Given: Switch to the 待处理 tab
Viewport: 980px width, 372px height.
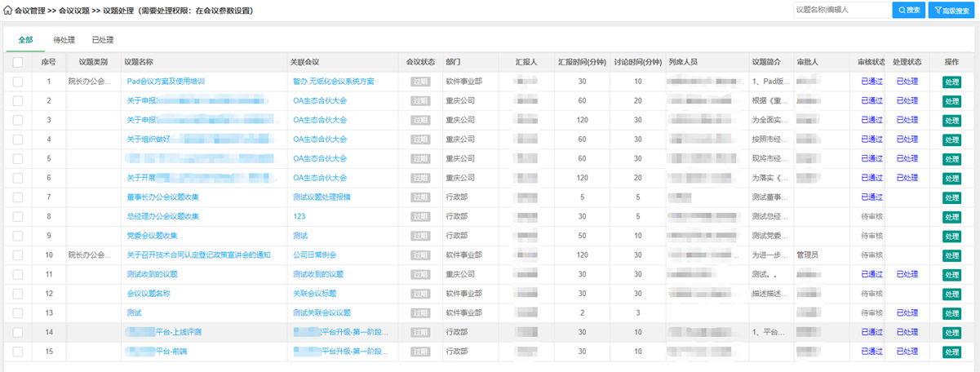Looking at the screenshot, I should coord(64,39).
